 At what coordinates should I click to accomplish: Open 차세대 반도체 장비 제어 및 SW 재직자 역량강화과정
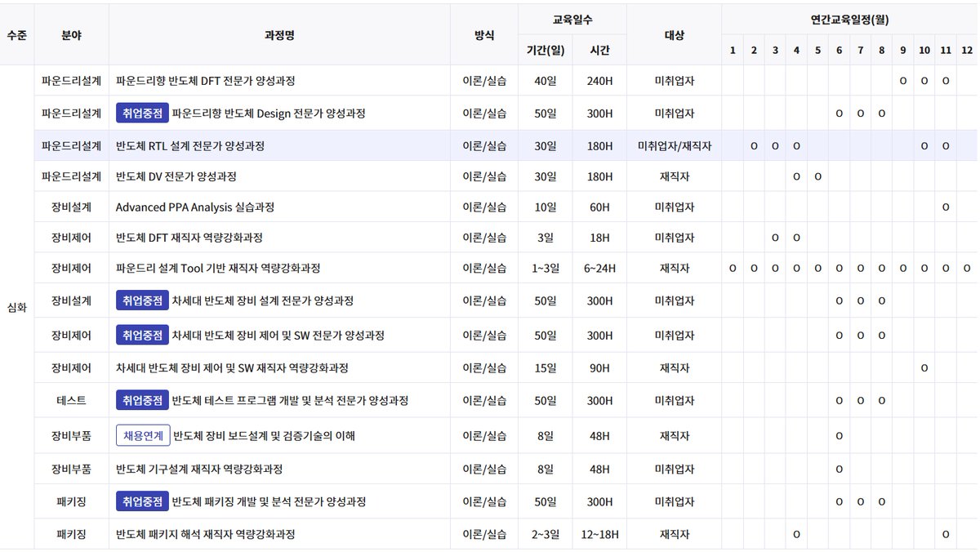pyautogui.click(x=232, y=368)
